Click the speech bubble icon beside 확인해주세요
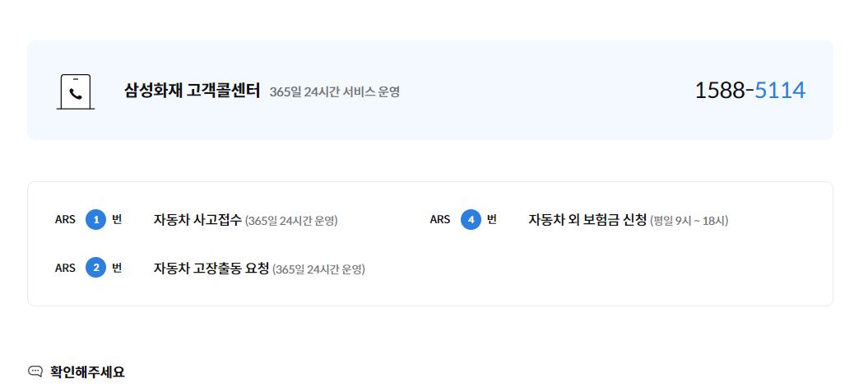868x388 pixels. [35, 372]
